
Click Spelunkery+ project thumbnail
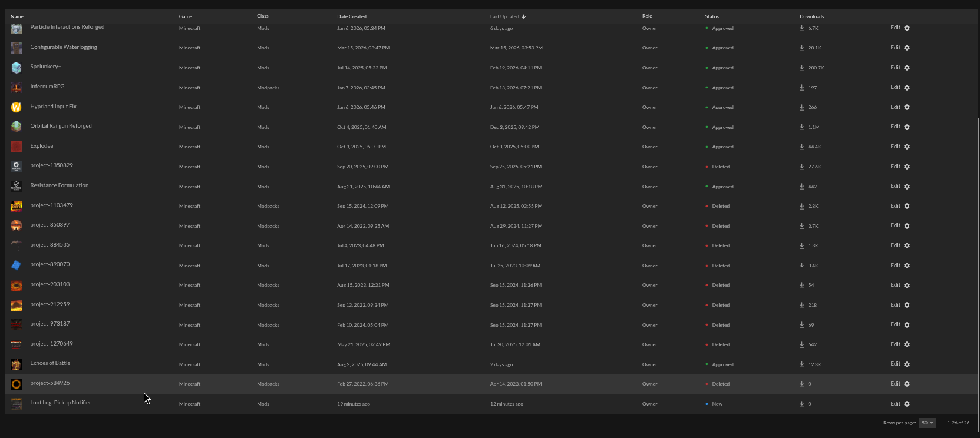pos(16,68)
